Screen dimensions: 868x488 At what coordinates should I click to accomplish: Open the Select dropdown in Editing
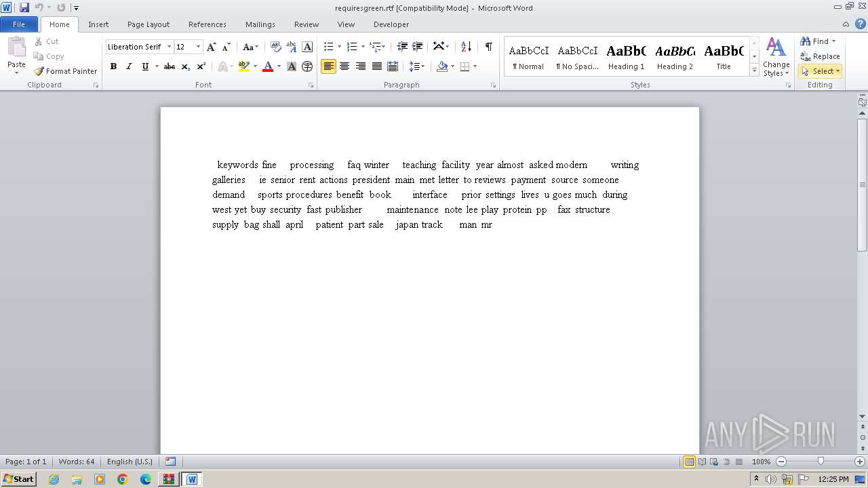pyautogui.click(x=821, y=71)
